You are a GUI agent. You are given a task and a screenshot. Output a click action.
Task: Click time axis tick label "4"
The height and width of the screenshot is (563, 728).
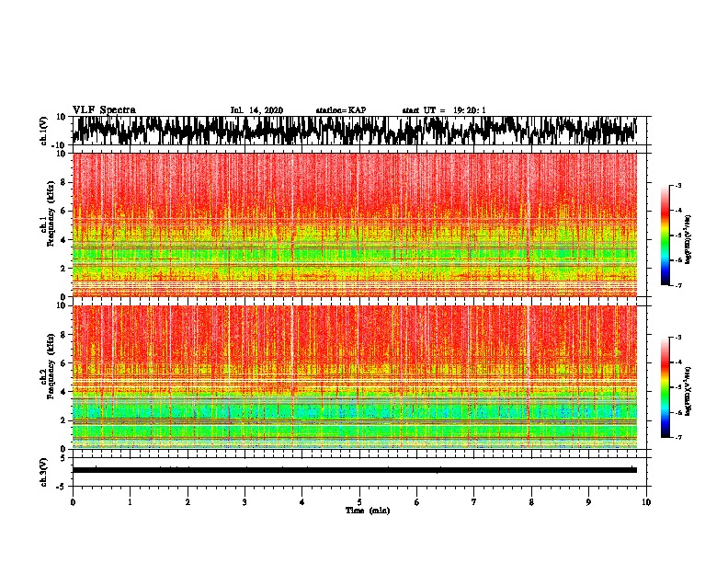tap(302, 502)
